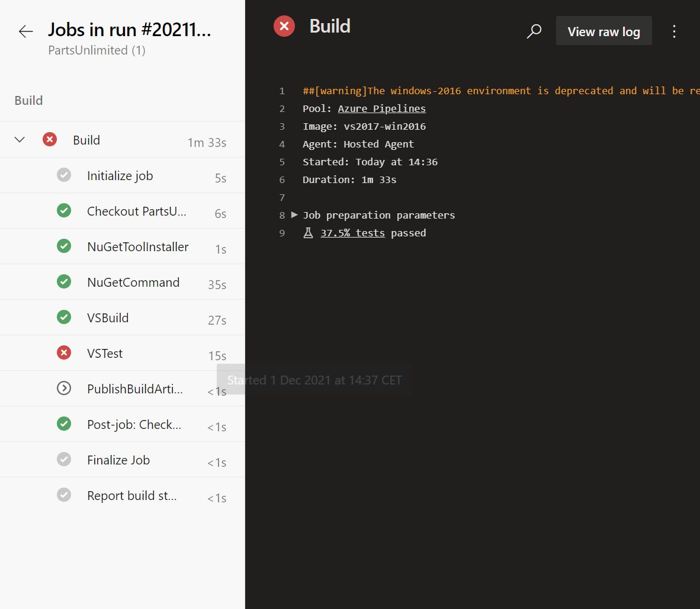Click the large red failed icon in log header

coord(284,26)
